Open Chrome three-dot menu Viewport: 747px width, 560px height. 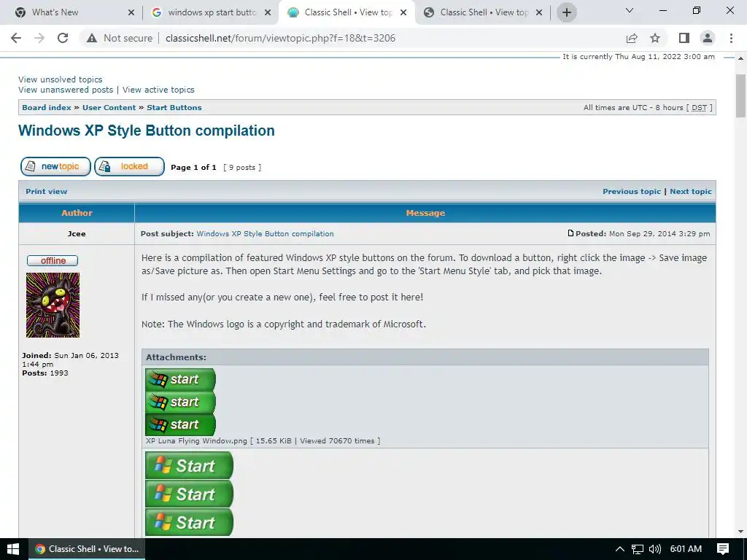click(731, 38)
